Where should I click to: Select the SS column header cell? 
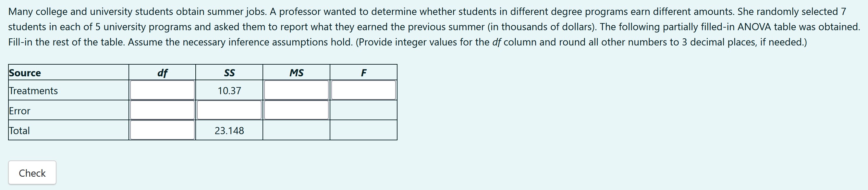(229, 72)
